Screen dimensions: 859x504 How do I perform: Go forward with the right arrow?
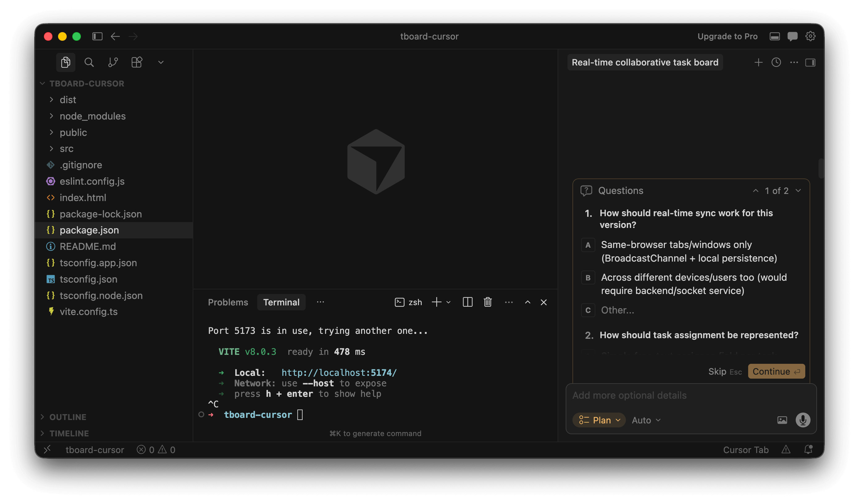133,36
